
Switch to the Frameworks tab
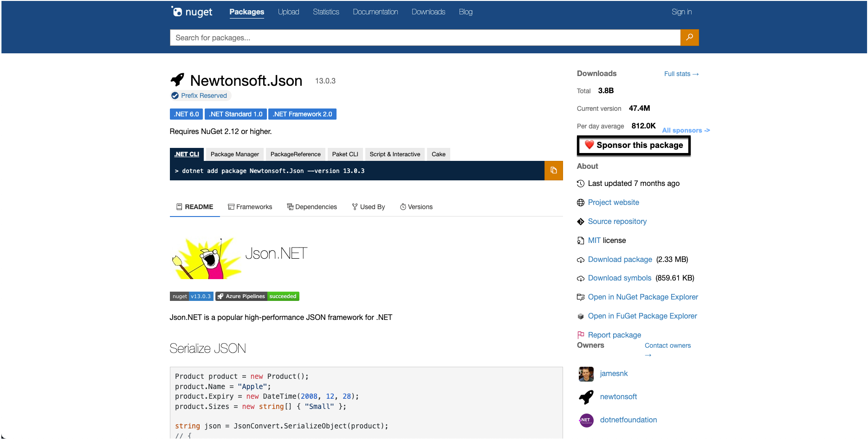click(x=250, y=207)
